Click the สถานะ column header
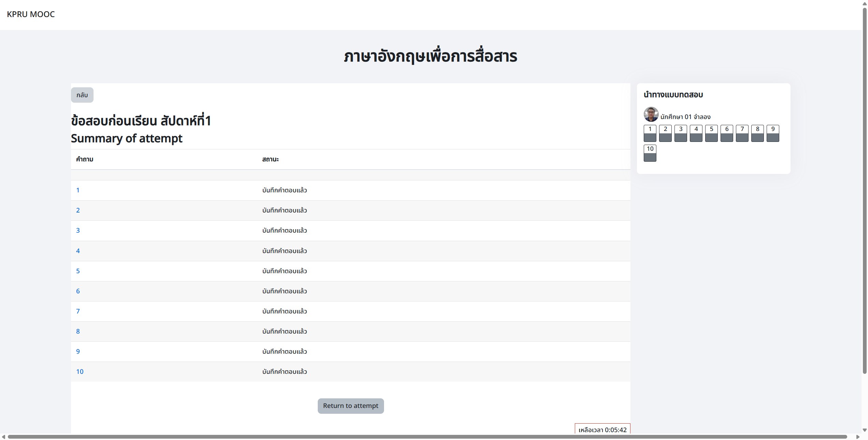The image size is (868, 440). [x=270, y=159]
